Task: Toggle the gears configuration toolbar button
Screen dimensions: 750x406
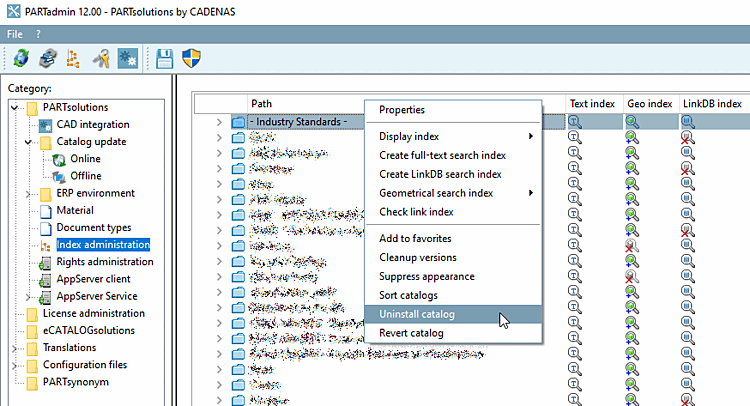Action: (x=128, y=58)
